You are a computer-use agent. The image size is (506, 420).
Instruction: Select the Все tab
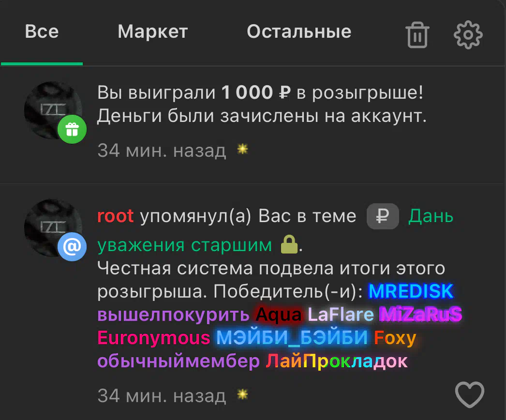[42, 31]
